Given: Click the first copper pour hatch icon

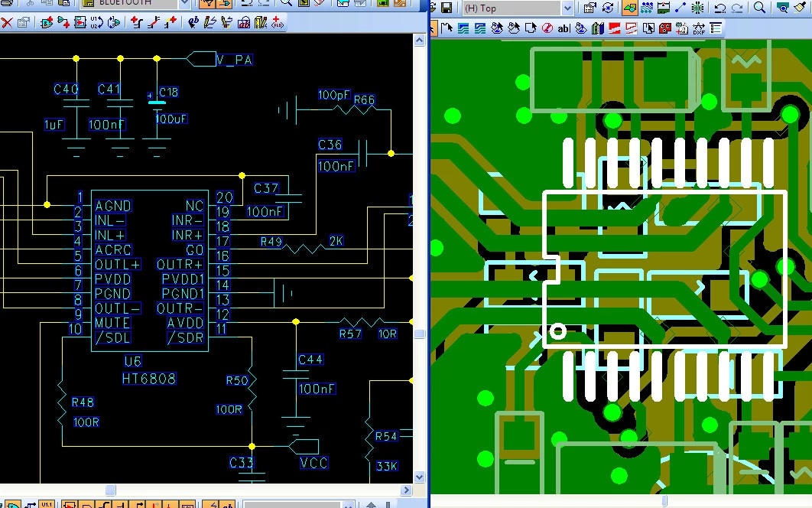Looking at the screenshot, I should (463, 28).
